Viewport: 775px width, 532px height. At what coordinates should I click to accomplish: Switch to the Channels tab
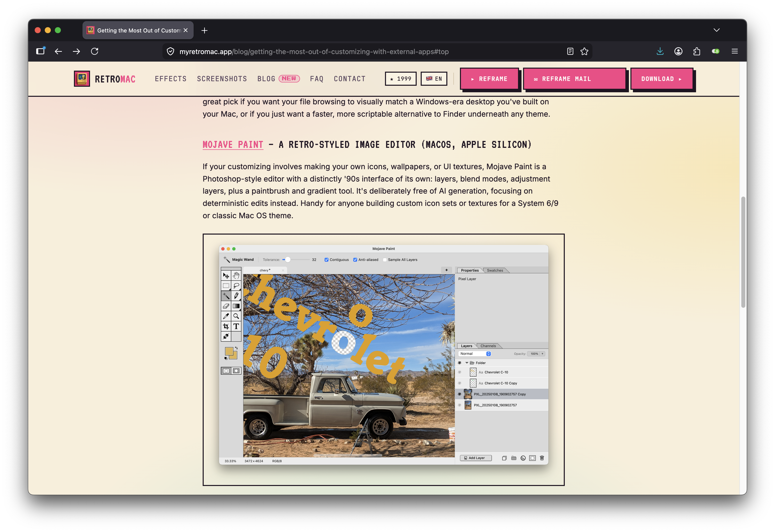(x=488, y=346)
